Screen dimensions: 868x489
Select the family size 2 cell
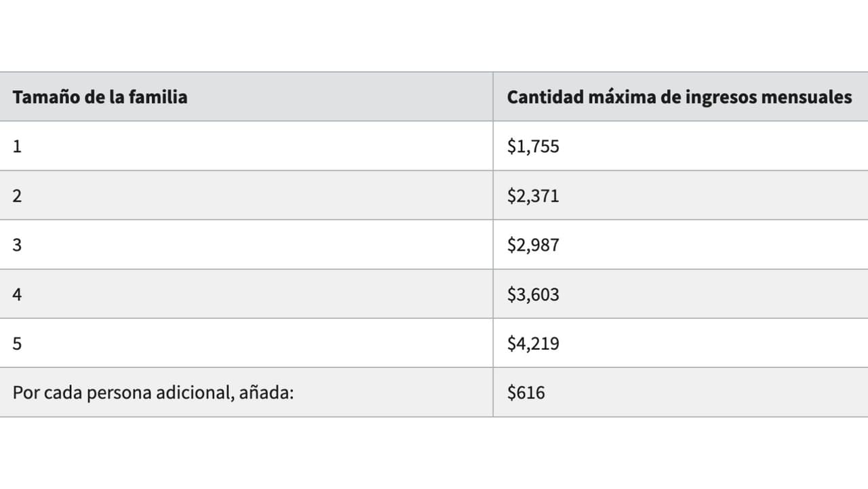17,195
